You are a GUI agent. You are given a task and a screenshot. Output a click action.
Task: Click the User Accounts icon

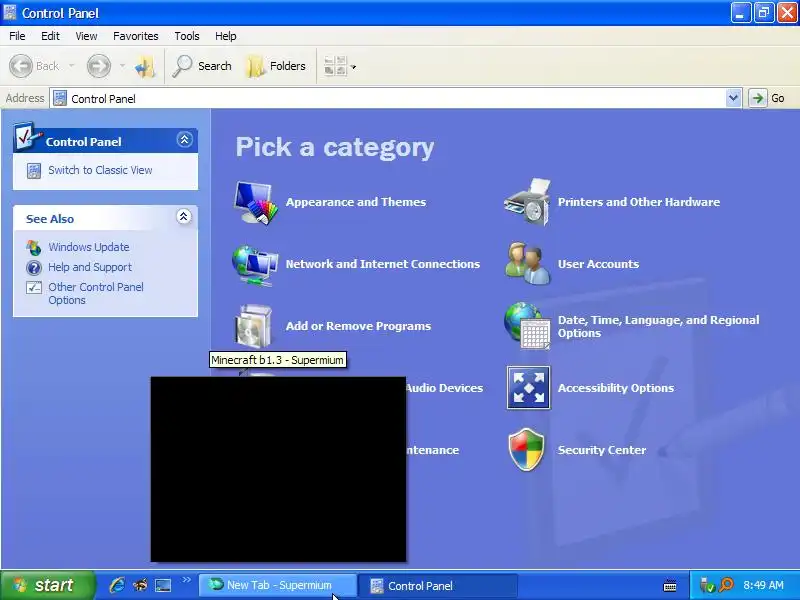coord(528,264)
